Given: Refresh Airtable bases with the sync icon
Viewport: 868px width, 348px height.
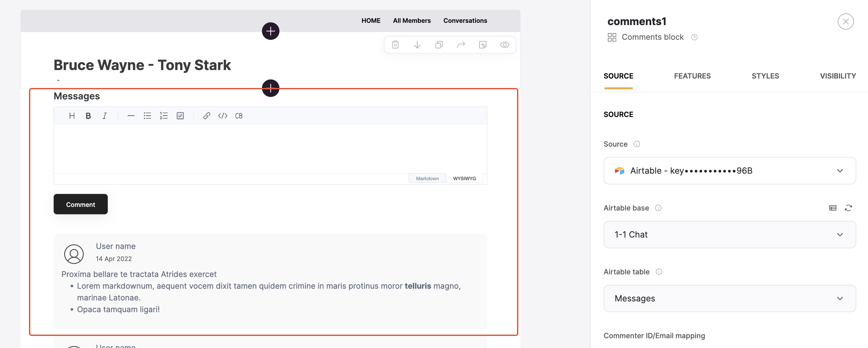Looking at the screenshot, I should (x=848, y=208).
